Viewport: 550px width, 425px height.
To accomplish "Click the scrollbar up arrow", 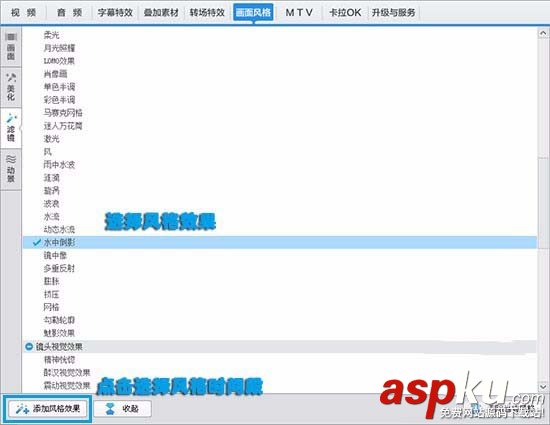I will click(x=543, y=33).
